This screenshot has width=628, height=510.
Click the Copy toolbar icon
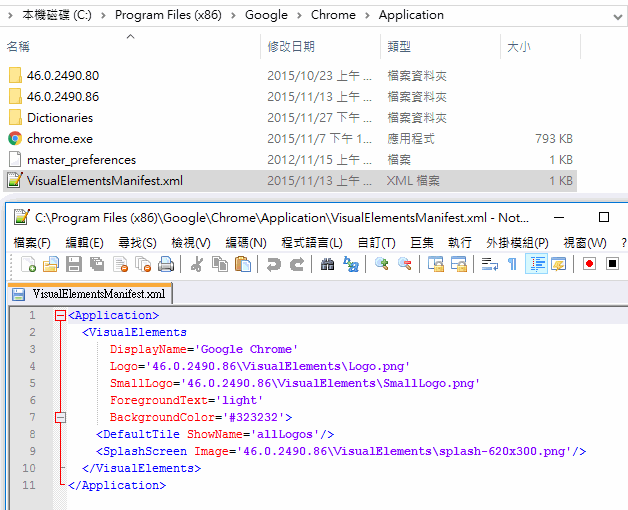pyautogui.click(x=220, y=264)
